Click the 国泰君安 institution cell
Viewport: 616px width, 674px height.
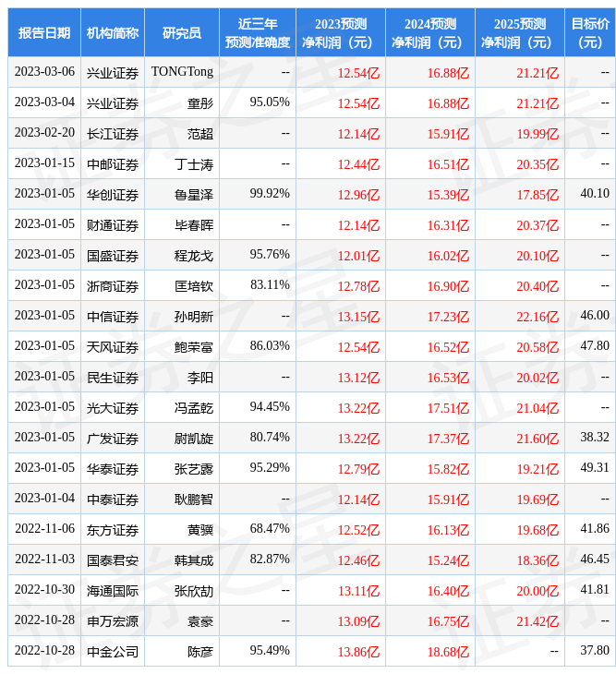[x=113, y=560]
